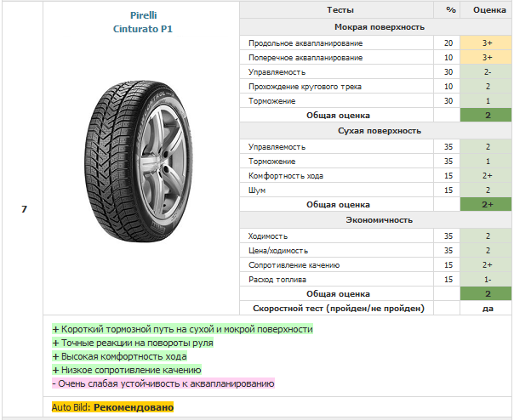Click the 'Auto Bild: Рекомендовано' verdict
This screenshot has height=420, width=514.
pyautogui.click(x=113, y=407)
